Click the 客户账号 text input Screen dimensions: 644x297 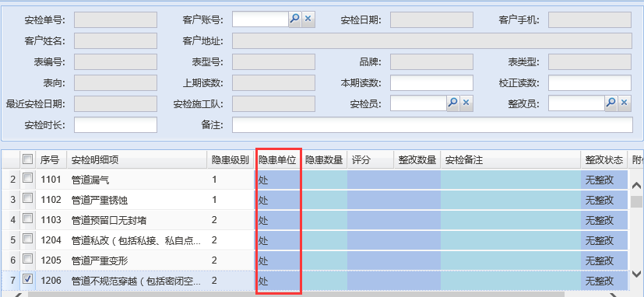[260, 19]
